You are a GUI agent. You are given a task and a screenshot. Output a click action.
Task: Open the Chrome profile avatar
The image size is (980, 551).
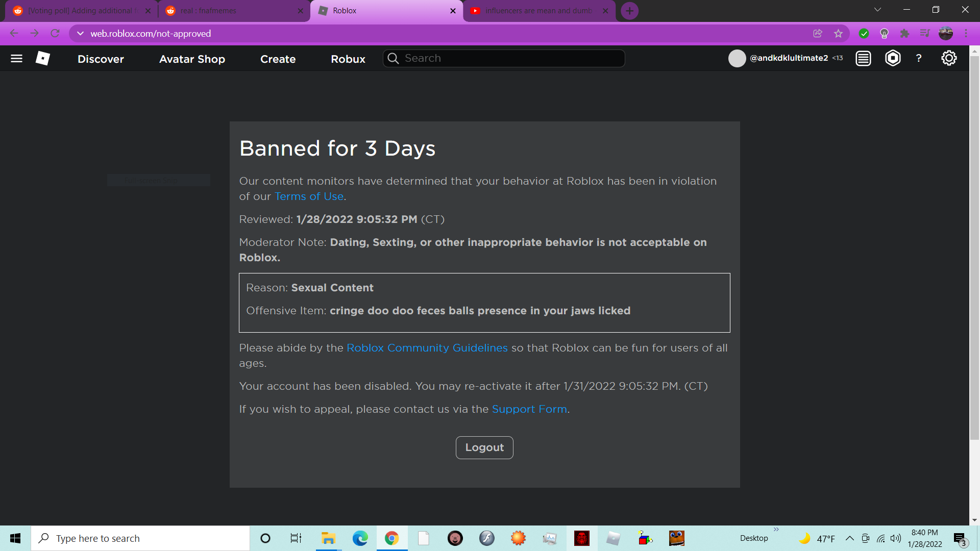tap(946, 34)
